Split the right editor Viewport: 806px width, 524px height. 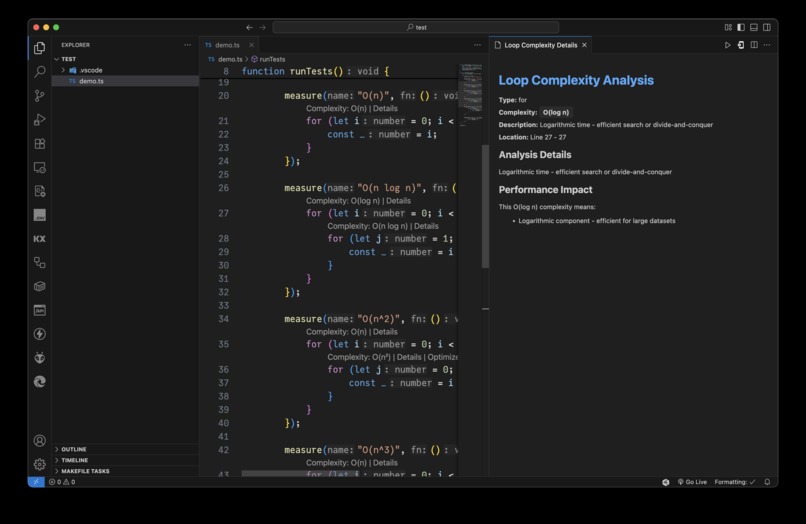coord(754,45)
